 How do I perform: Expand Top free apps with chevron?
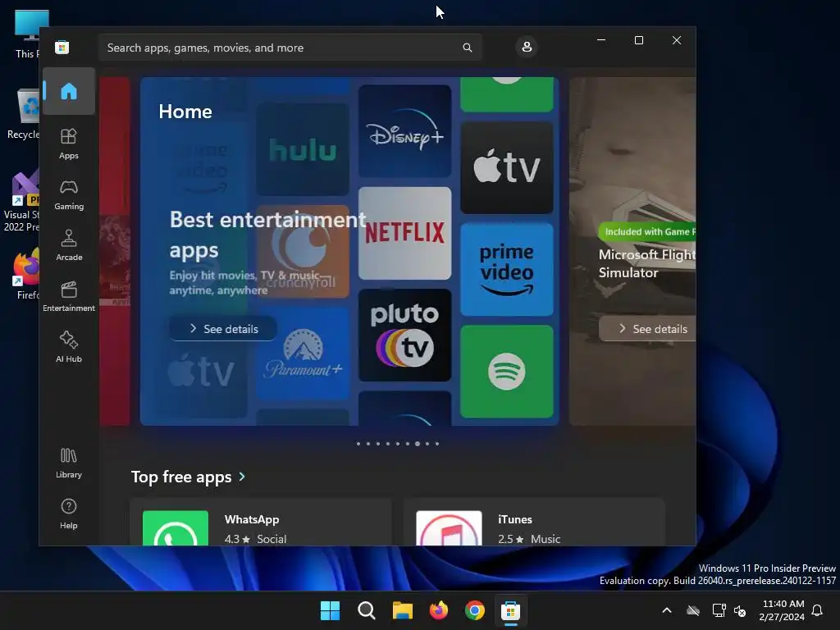click(x=242, y=477)
